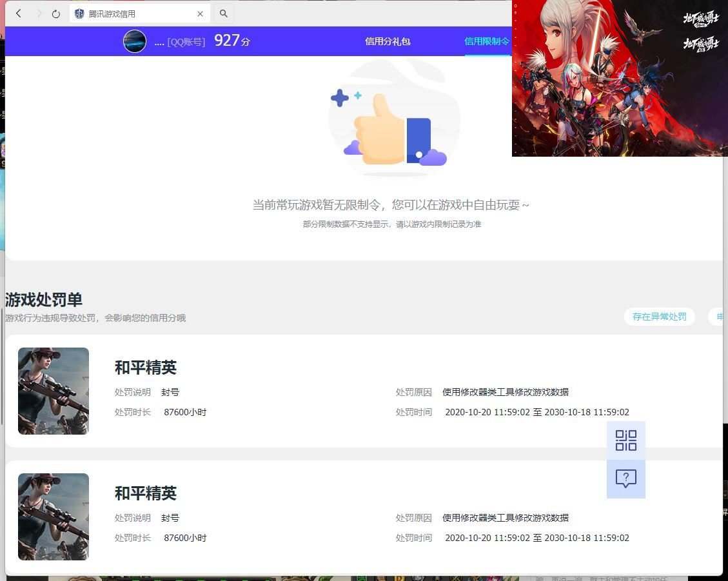Click 游戏处罚单 section heading
Viewport: 728px width, 581px height.
44,300
